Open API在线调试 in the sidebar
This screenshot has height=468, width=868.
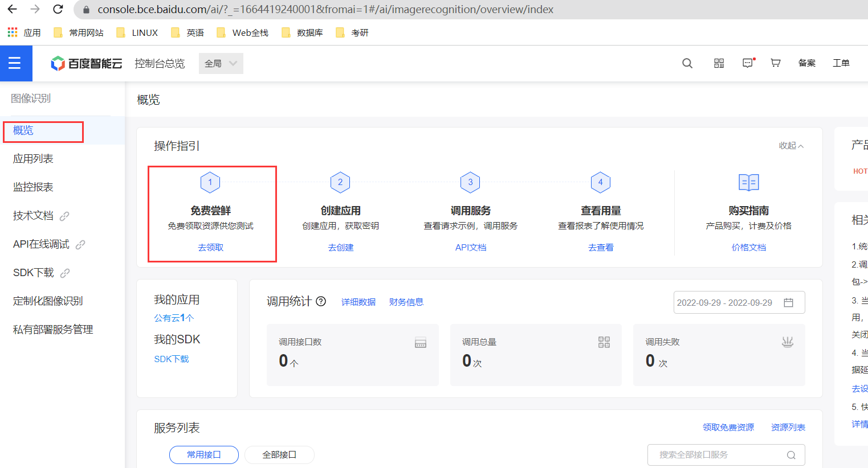tap(41, 244)
